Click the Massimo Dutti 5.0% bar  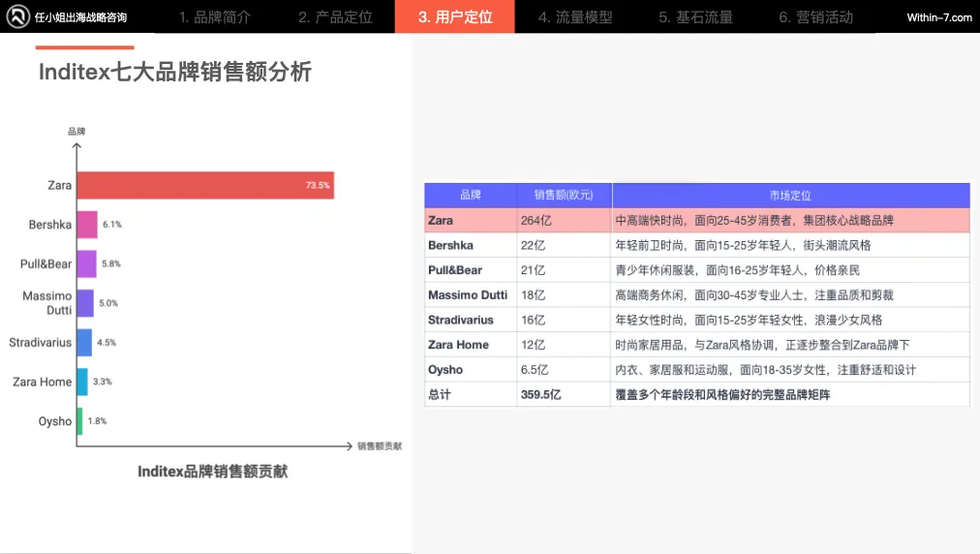[x=85, y=303]
